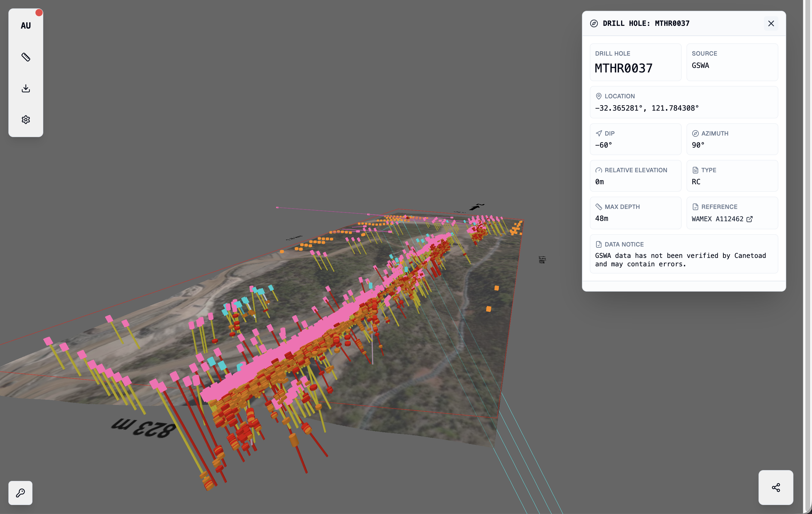Click the location pin icon
The image size is (812, 514).
pos(598,96)
